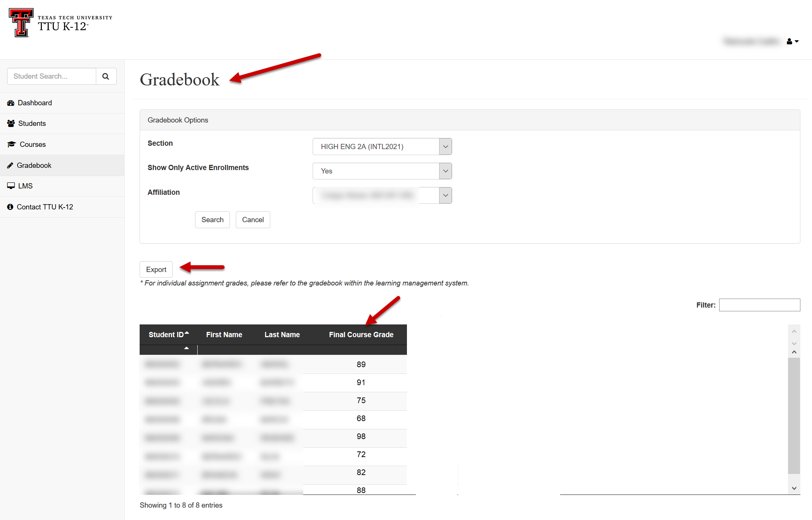Click the Contact TTU K-12 info icon
Viewport: 812px width, 520px height.
[10, 207]
